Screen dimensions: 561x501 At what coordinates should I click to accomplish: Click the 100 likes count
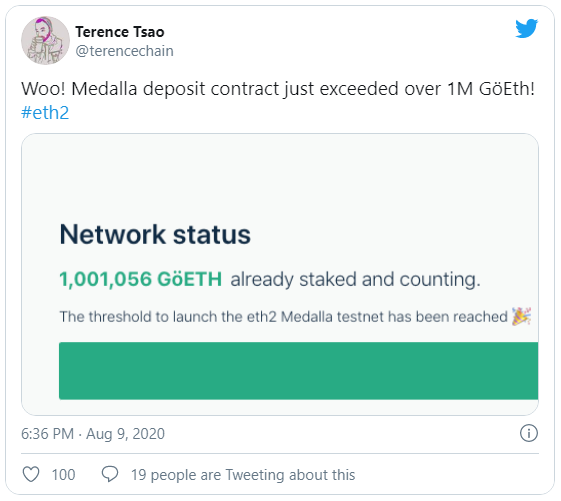[63, 475]
